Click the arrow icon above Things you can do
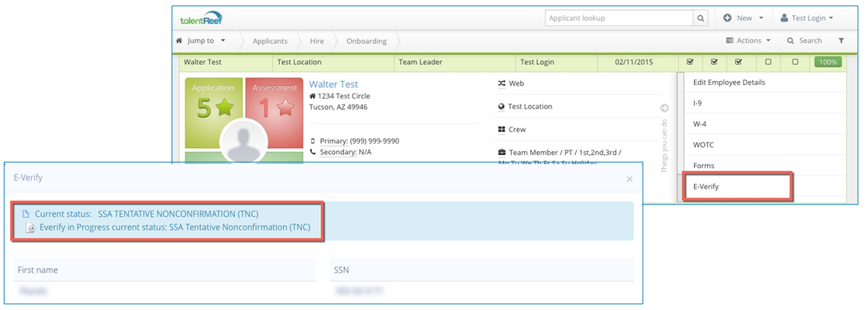Screen dimensions: 868x310 click(x=664, y=108)
